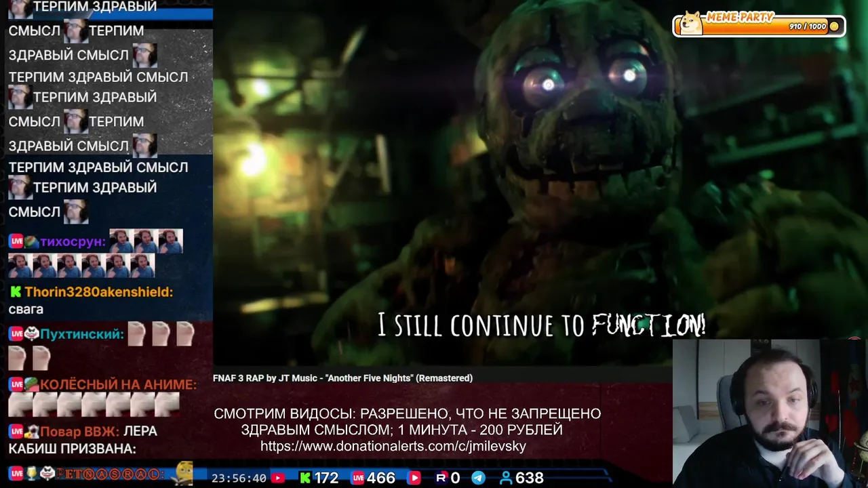Click the green badge icon beside тихосрун
The image size is (868, 488).
31,241
